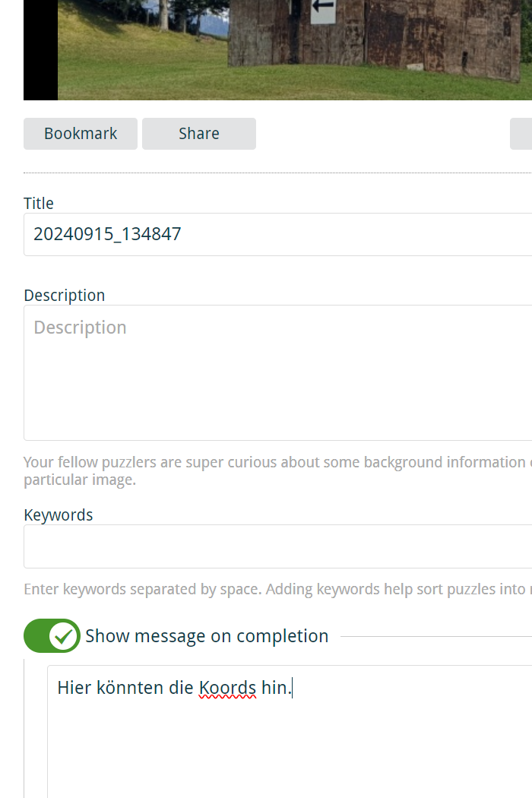Click the white arrow sign in the image
Viewport: 532px width, 798px height.
click(x=323, y=11)
